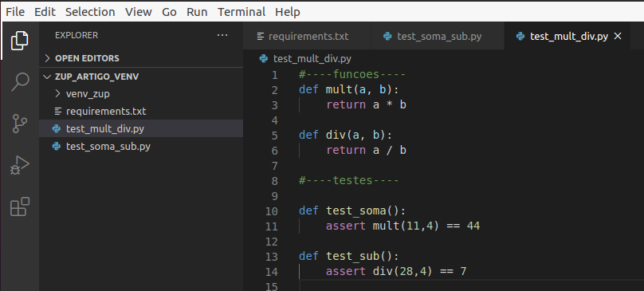Open the Help menu
The image size is (644, 291).
pyautogui.click(x=288, y=12)
